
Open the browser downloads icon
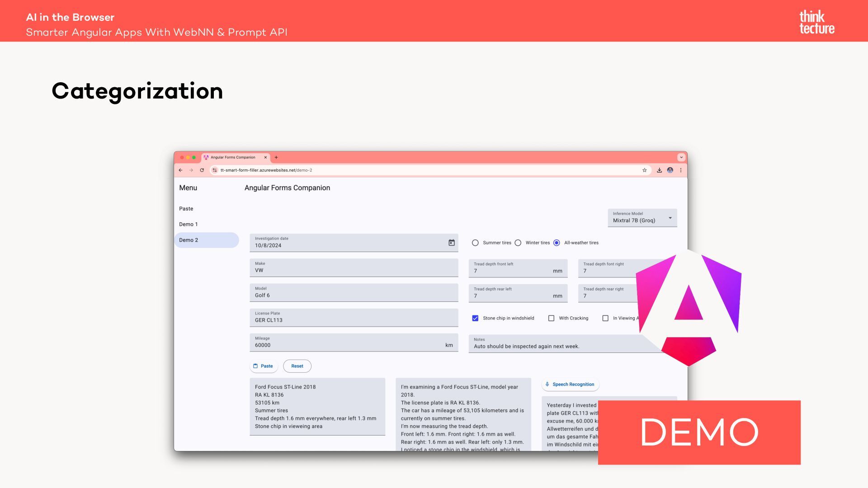(659, 170)
